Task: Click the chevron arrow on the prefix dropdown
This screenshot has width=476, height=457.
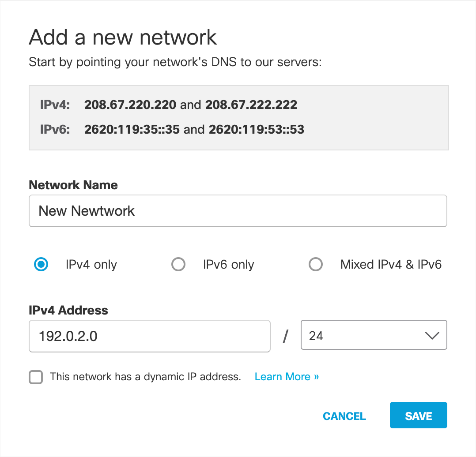Action: coord(432,335)
